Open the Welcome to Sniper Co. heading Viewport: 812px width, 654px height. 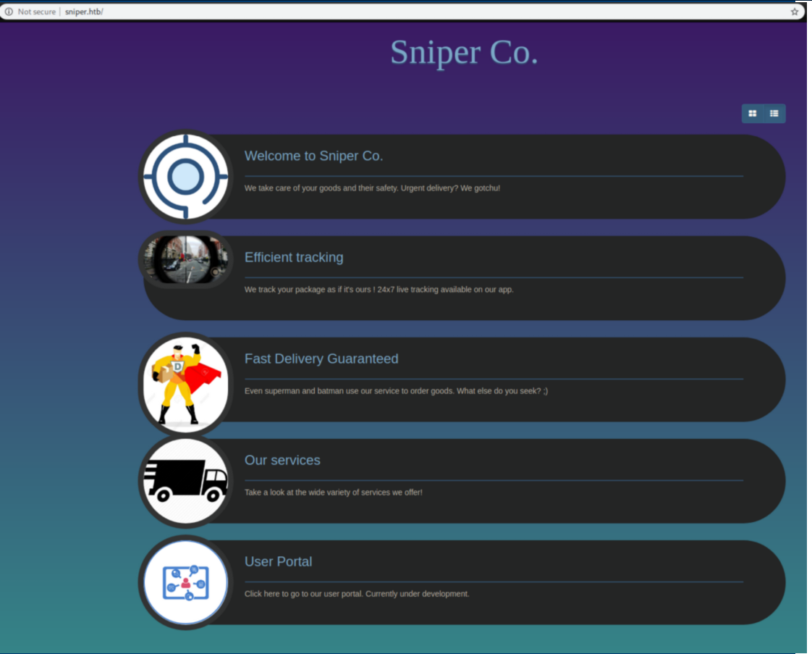313,156
